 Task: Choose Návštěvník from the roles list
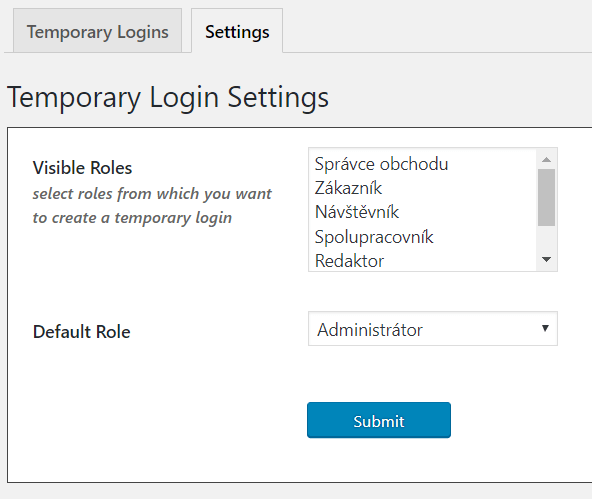pyautogui.click(x=422, y=212)
